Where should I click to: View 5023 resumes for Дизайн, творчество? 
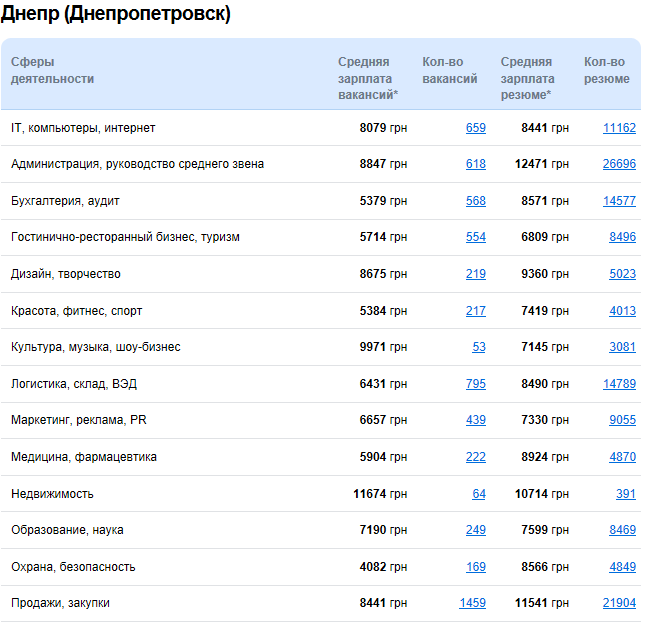coord(622,274)
